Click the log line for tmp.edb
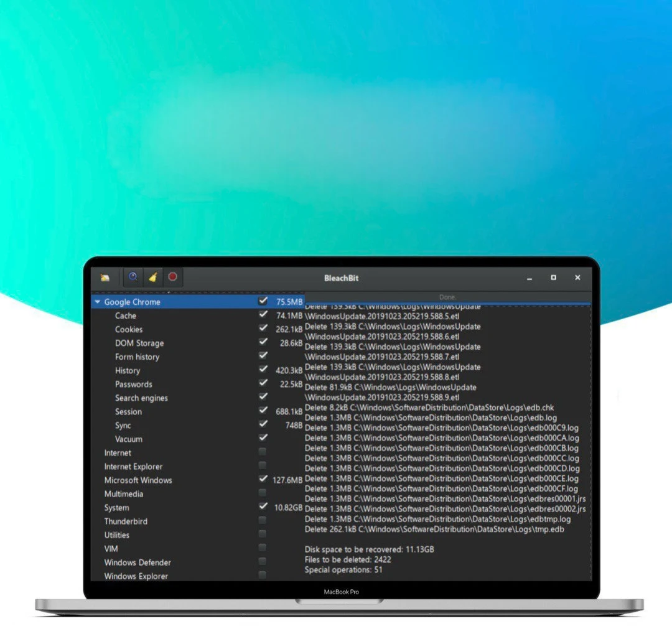This screenshot has width=672, height=626. point(434,529)
